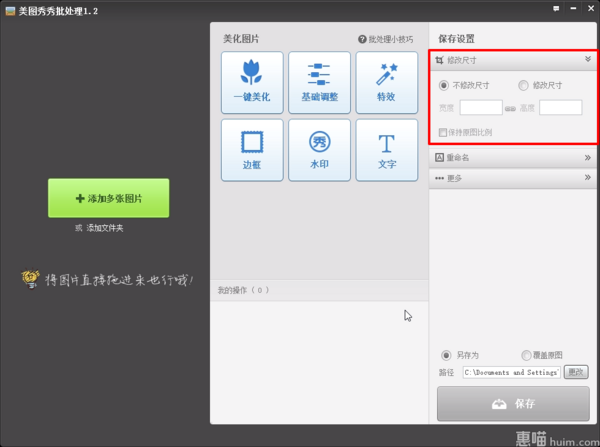Open the 基础调整 basic adjustment tool
Image resolution: width=600 pixels, height=447 pixels.
click(320, 83)
